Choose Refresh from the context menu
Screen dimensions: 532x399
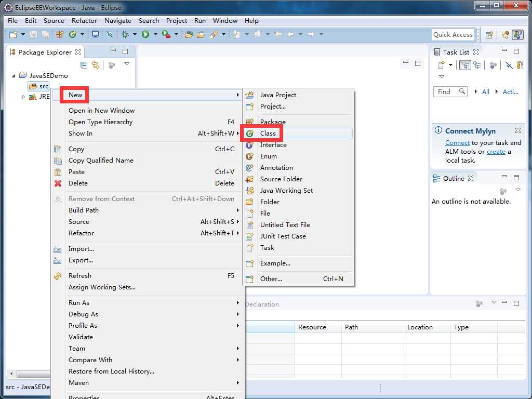[x=147, y=275]
